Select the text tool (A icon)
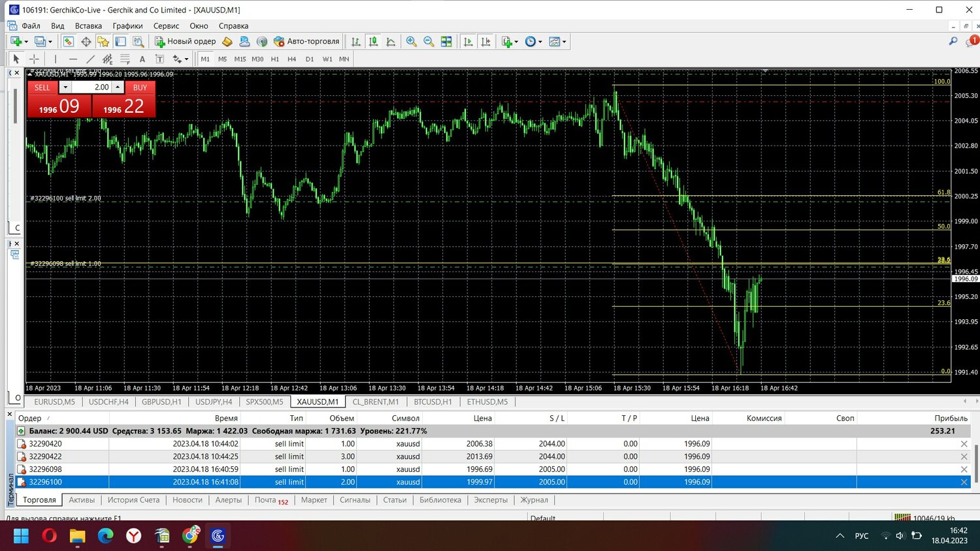 point(142,59)
